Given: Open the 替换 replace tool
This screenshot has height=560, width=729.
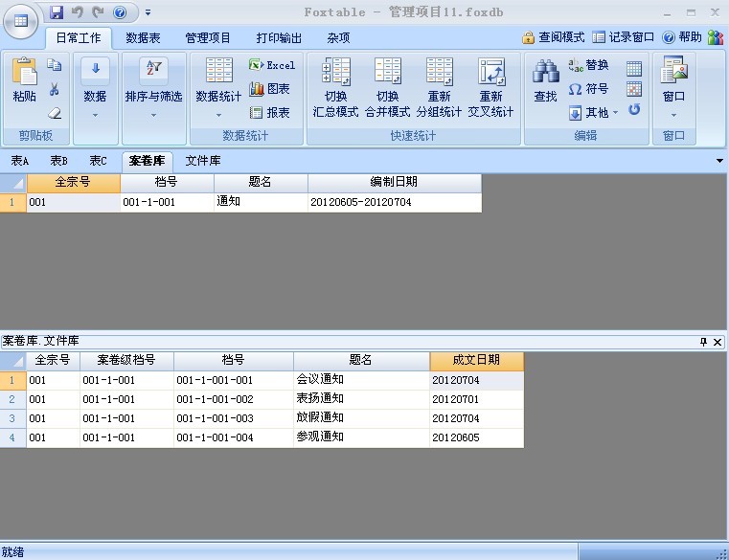Looking at the screenshot, I should [x=588, y=65].
